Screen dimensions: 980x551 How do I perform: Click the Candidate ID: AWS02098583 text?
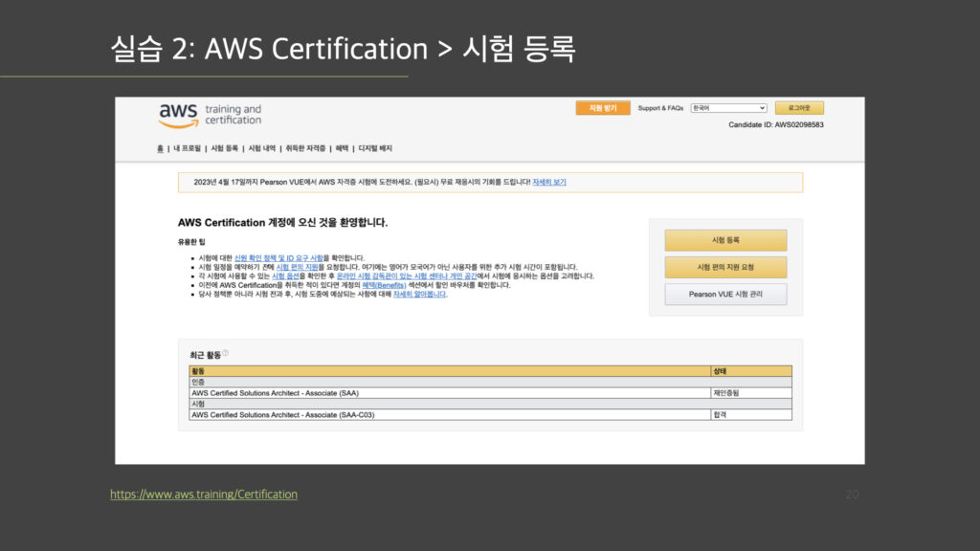coord(775,125)
